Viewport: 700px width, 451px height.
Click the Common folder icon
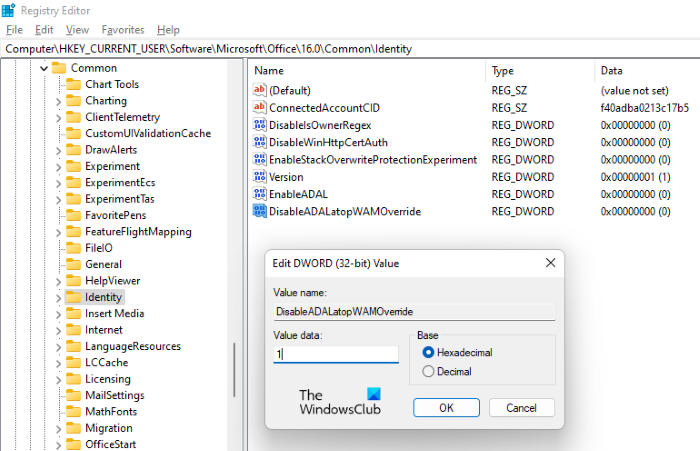(59, 68)
